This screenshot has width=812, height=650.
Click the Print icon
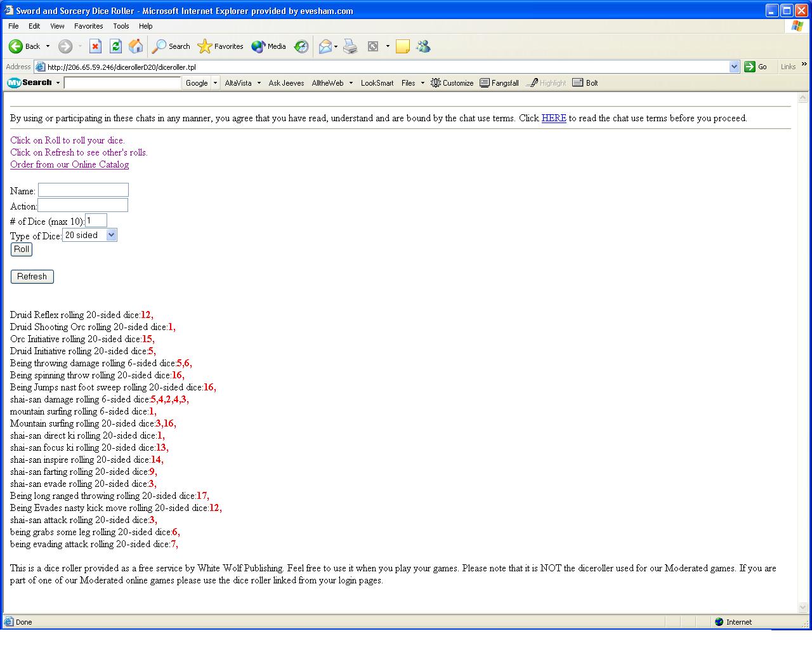point(350,46)
